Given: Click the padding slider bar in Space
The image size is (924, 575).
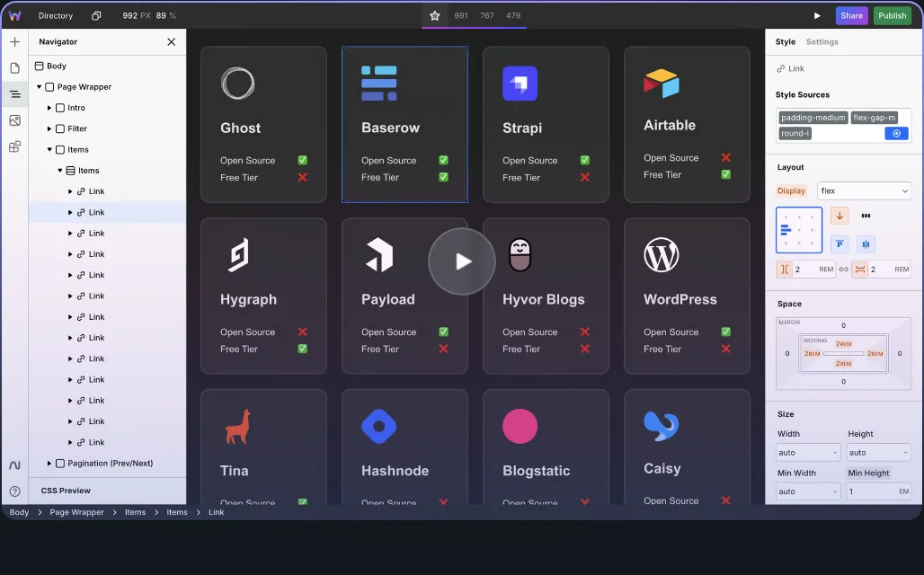Looking at the screenshot, I should coord(843,353).
